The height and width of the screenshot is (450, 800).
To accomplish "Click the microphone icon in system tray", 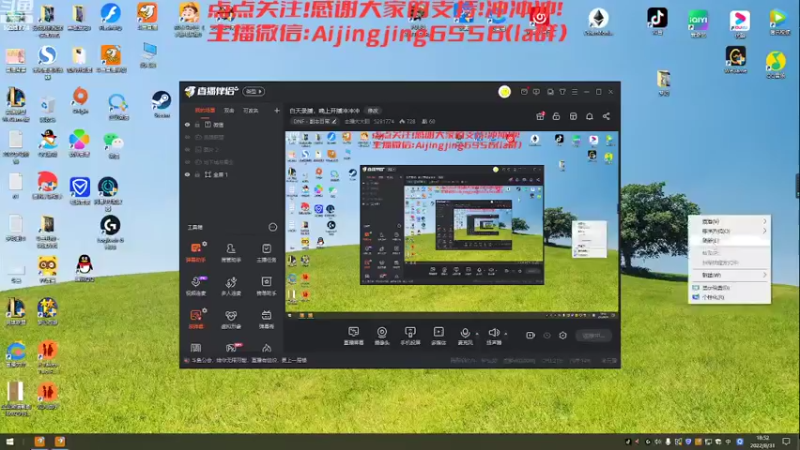I will coord(668,442).
